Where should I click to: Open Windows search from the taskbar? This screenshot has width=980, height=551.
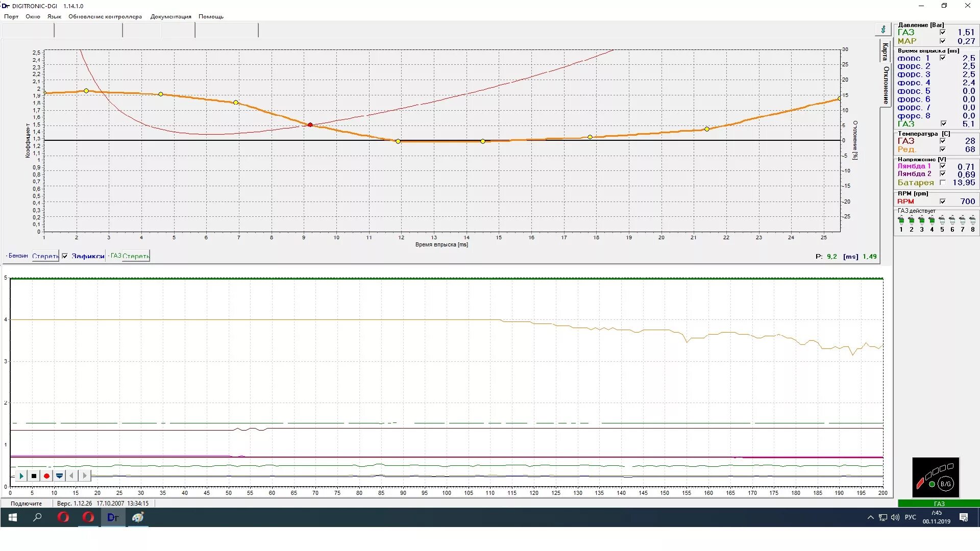(37, 517)
